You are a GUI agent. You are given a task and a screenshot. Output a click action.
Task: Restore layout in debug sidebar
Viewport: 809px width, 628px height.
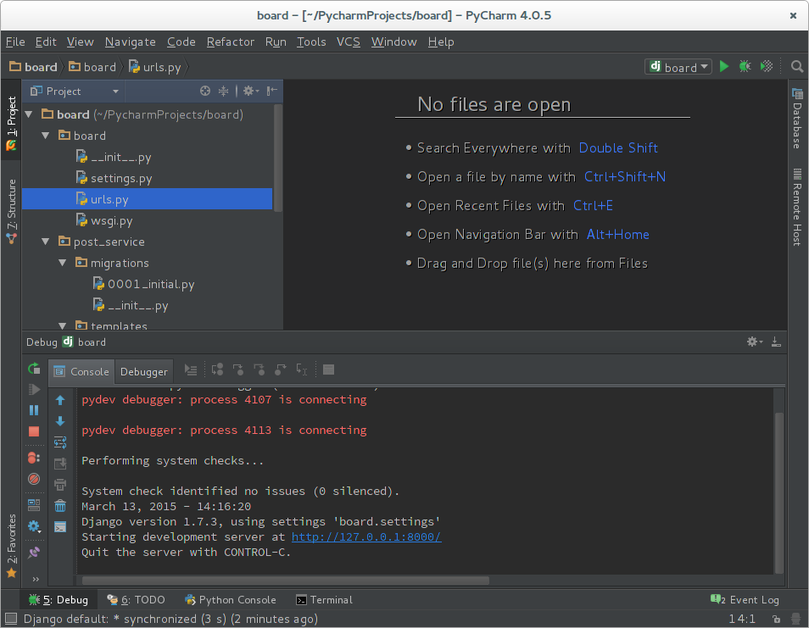tap(34, 505)
